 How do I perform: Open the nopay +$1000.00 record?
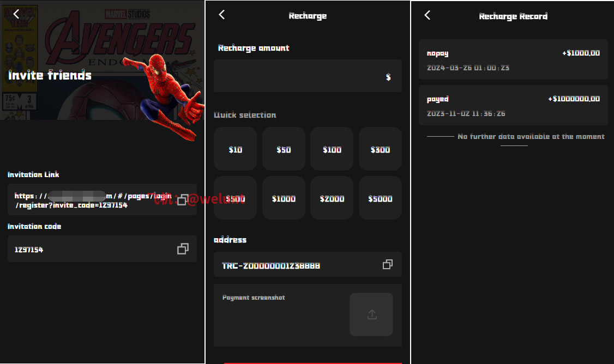[513, 59]
